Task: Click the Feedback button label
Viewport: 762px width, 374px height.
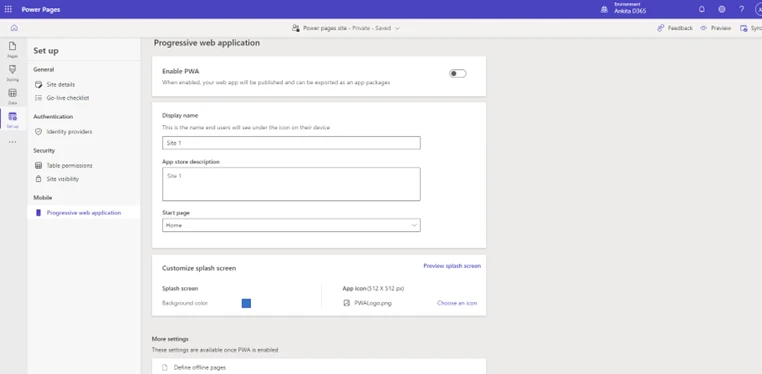Action: pos(680,28)
